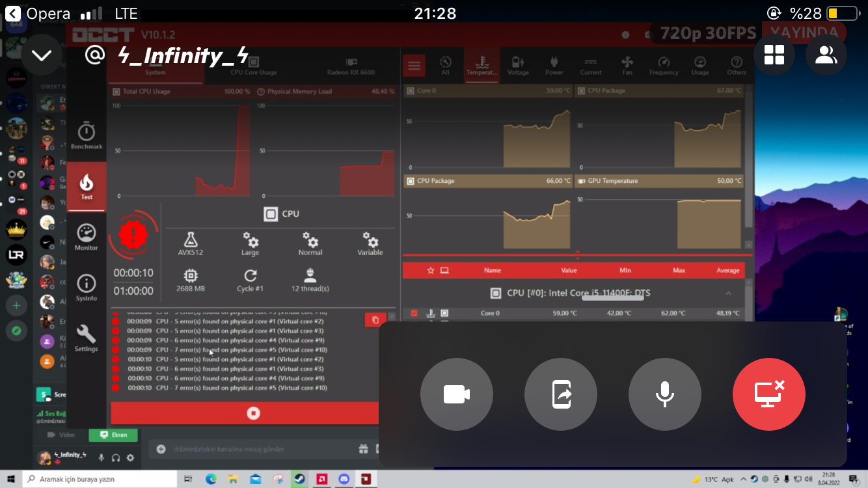Sort sensor table by Min column
The height and width of the screenshot is (488, 868).
(625, 270)
